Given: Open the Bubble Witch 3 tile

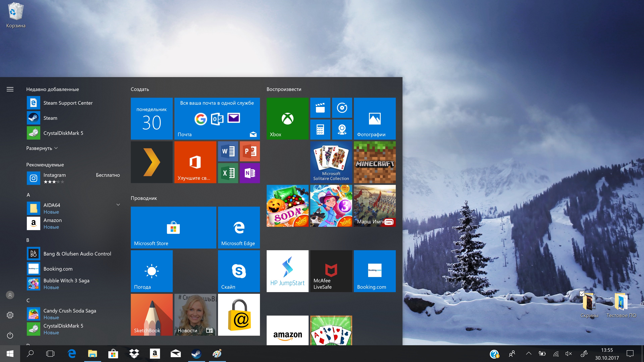Looking at the screenshot, I should coord(331,206).
